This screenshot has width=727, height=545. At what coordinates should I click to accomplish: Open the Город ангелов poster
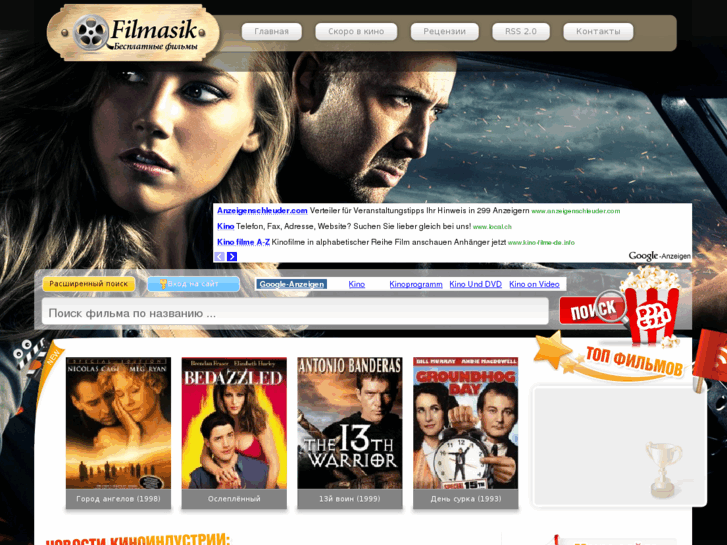coord(118,423)
